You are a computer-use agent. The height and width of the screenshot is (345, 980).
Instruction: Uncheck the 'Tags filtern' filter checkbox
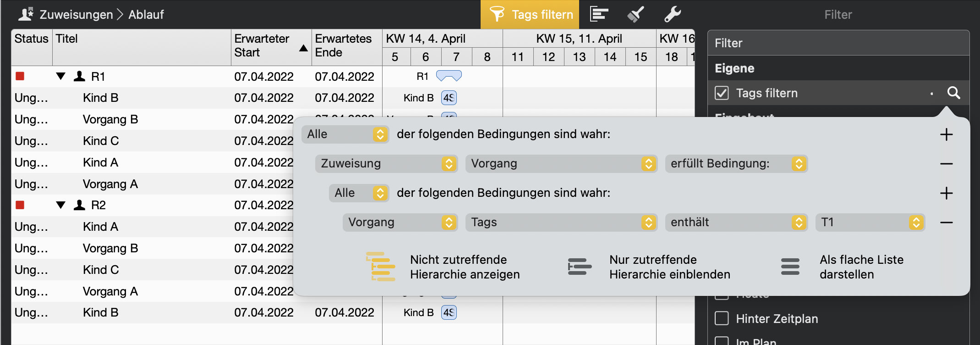tap(722, 93)
